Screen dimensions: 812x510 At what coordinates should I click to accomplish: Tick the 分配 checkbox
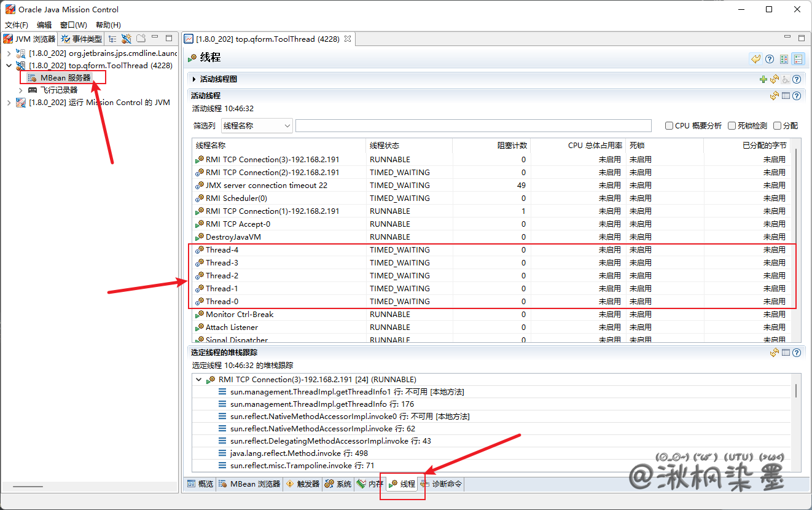[x=777, y=126]
